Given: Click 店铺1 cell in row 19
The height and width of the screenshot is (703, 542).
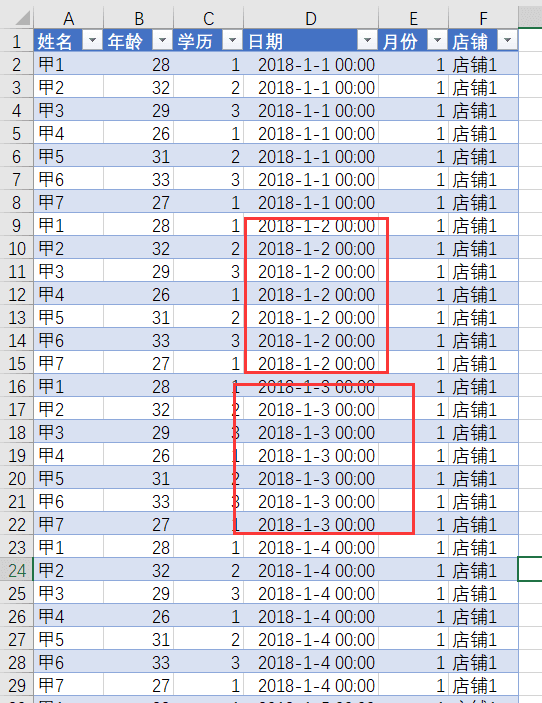Looking at the screenshot, I should (x=483, y=455).
